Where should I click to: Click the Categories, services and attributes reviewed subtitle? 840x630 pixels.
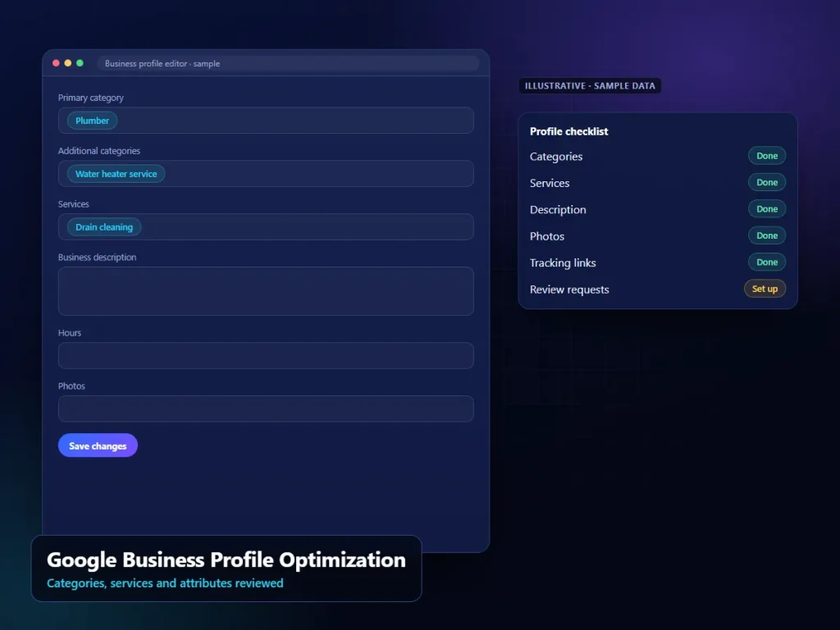165,583
